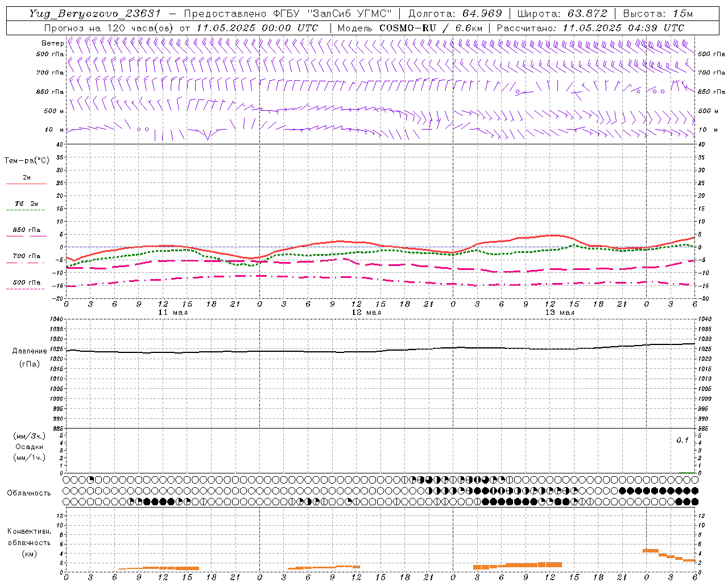Click the Высота: 15м header value
Screen dimensions: 728x582
658,14
